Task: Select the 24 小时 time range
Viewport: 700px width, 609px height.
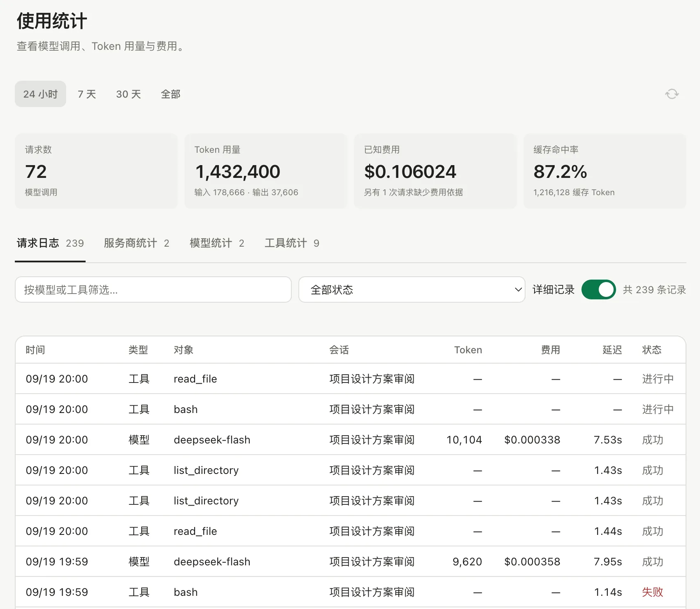Action: click(40, 94)
